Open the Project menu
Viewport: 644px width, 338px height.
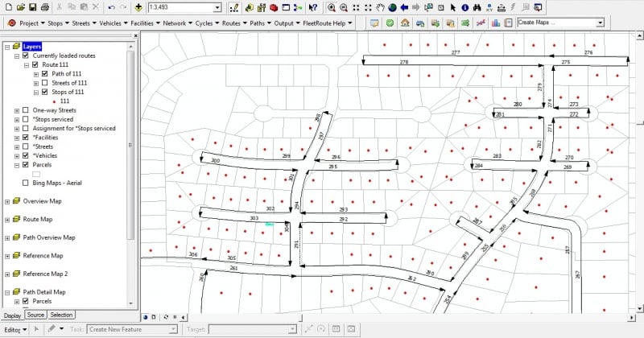(31, 23)
